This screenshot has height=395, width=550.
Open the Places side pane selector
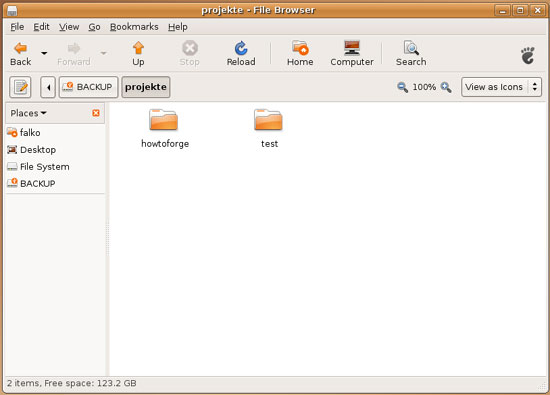point(28,113)
